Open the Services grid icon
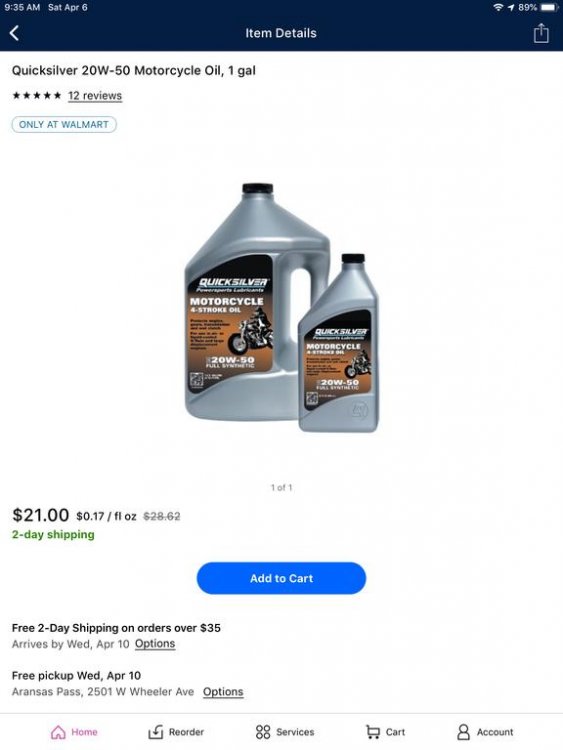This screenshot has height=750, width=563. click(263, 732)
